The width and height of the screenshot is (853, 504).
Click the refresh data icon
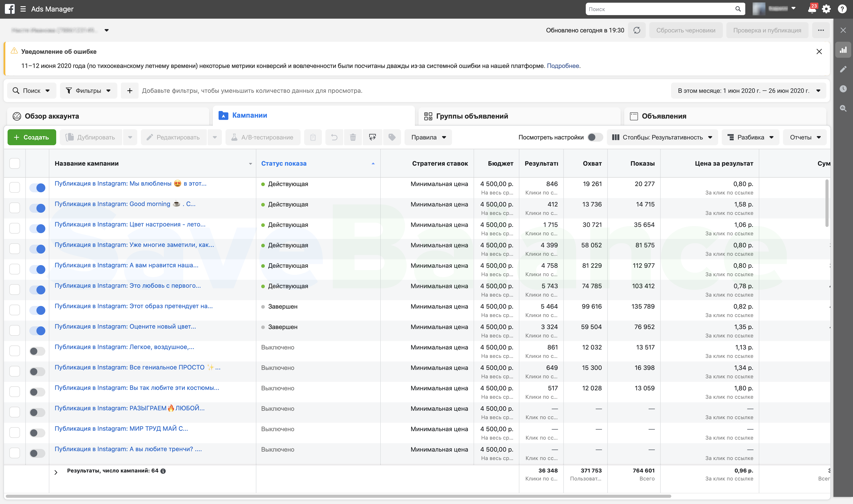tap(637, 30)
